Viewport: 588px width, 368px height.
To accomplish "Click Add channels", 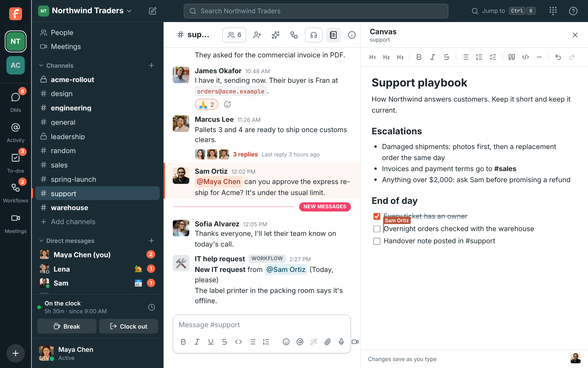I will tap(97, 222).
